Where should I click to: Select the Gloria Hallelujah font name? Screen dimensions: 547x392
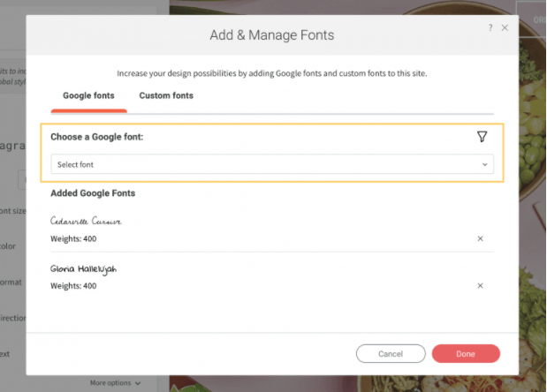coord(83,269)
